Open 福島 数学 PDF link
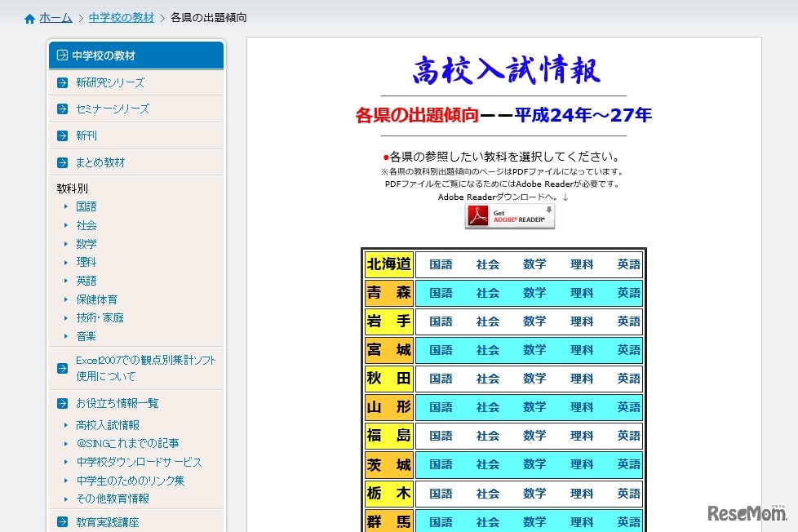 [534, 436]
